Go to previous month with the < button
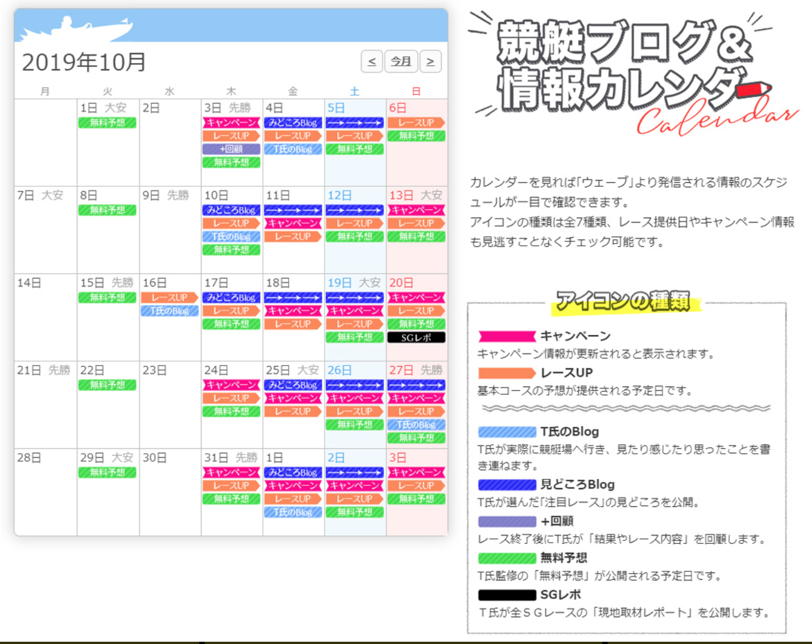Screen dimensions: 812x644 pos(371,61)
